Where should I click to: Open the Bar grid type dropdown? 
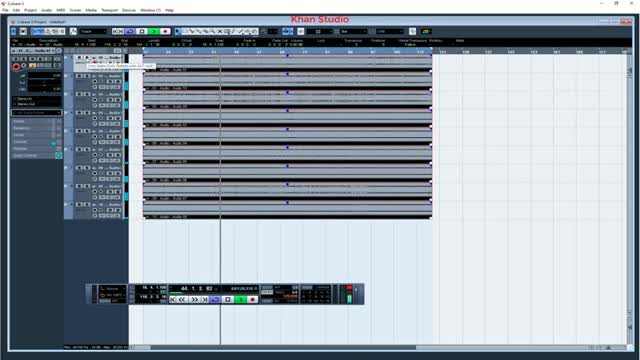353,31
